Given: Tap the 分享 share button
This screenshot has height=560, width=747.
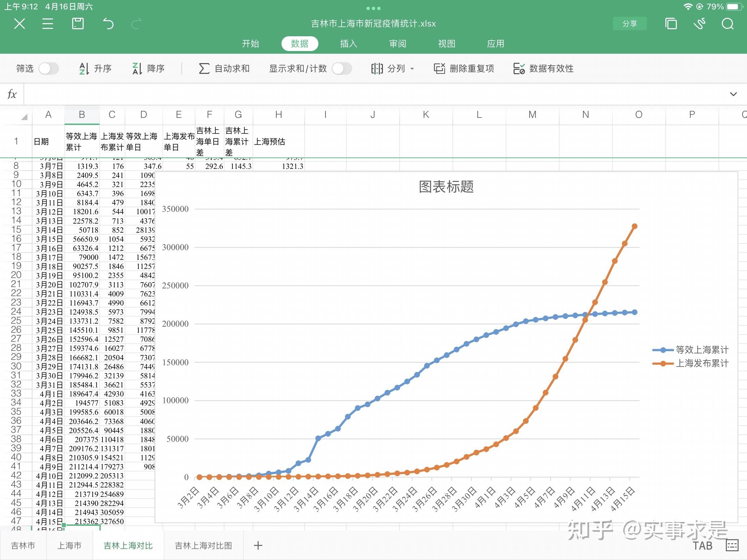Looking at the screenshot, I should 630,24.
